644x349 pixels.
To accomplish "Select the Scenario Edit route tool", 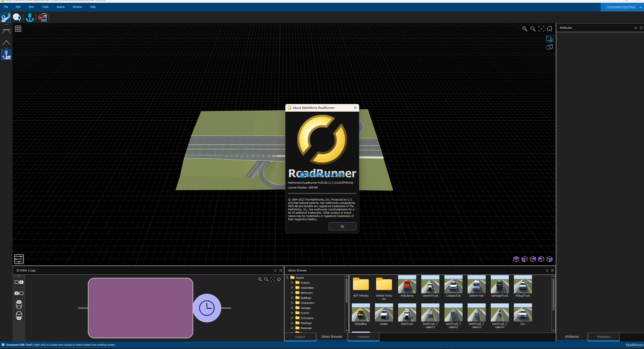I will pos(6,18).
